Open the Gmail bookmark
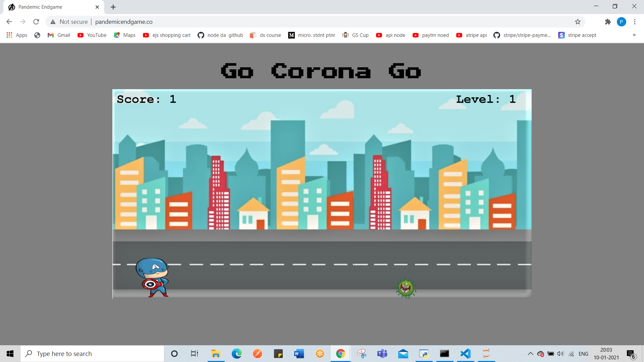Viewport: 644px width, 362px height. 59,35
